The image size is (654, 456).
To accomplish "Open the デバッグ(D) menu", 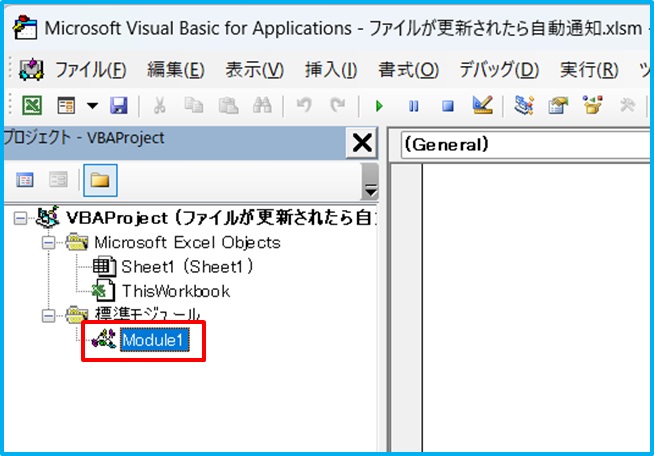I will click(x=499, y=70).
